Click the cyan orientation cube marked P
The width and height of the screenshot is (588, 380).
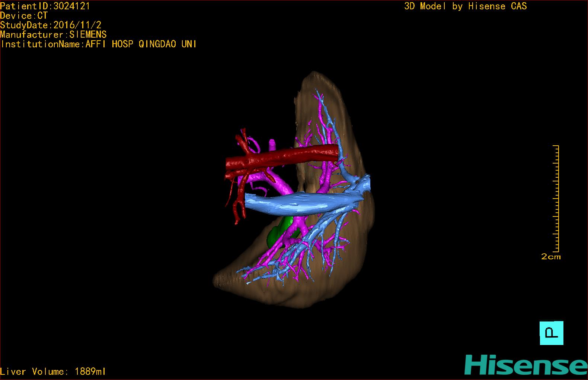pos(552,333)
